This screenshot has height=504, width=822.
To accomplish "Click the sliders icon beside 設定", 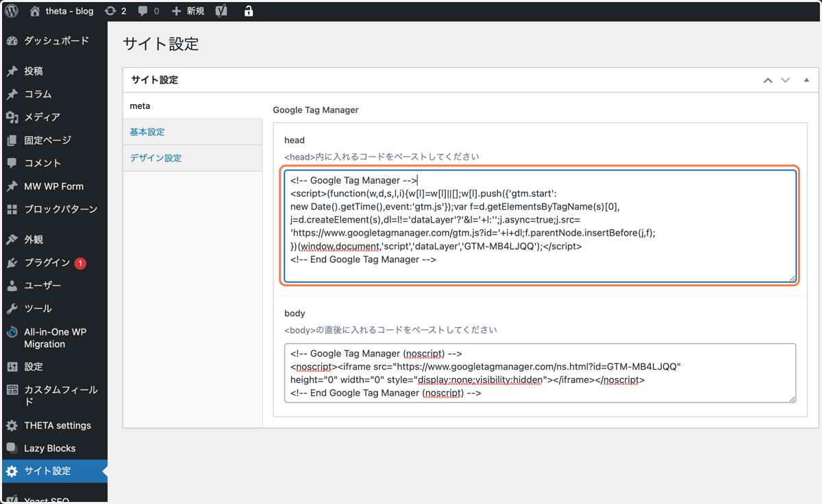I will pos(12,367).
